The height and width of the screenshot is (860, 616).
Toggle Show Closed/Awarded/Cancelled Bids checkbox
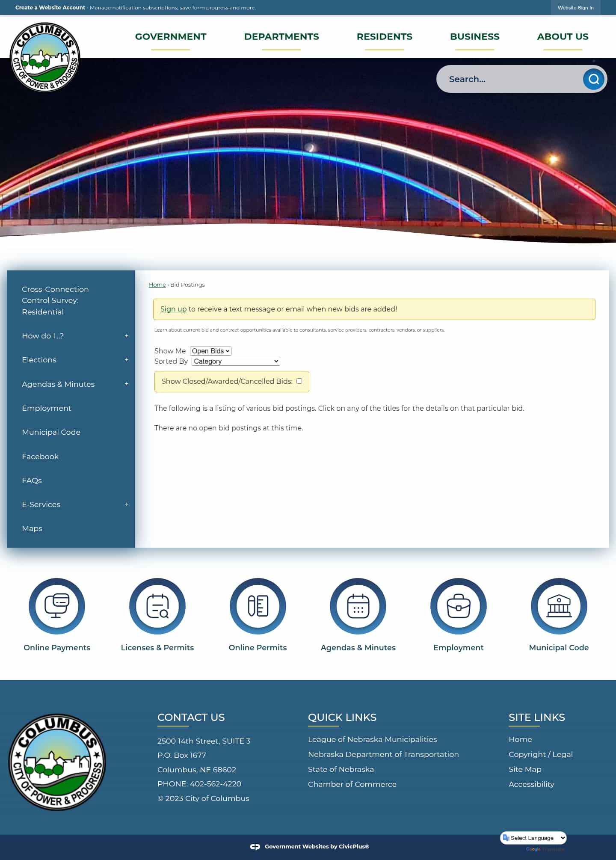pyautogui.click(x=299, y=381)
